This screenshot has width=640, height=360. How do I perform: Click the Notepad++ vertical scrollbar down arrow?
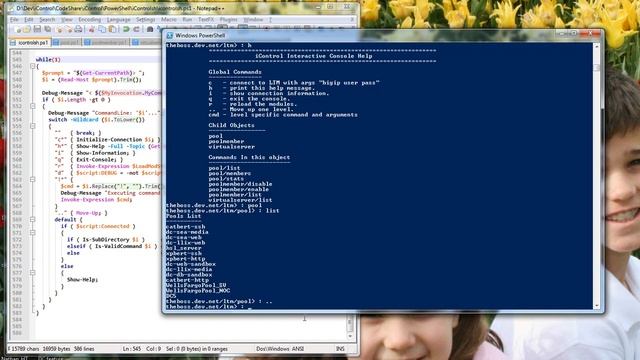[x=350, y=336]
